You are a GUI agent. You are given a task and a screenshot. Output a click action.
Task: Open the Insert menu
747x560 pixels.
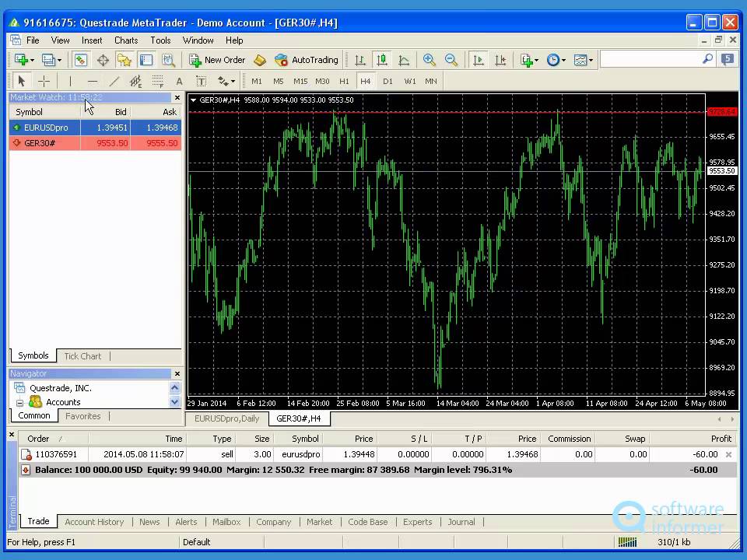[x=92, y=40]
